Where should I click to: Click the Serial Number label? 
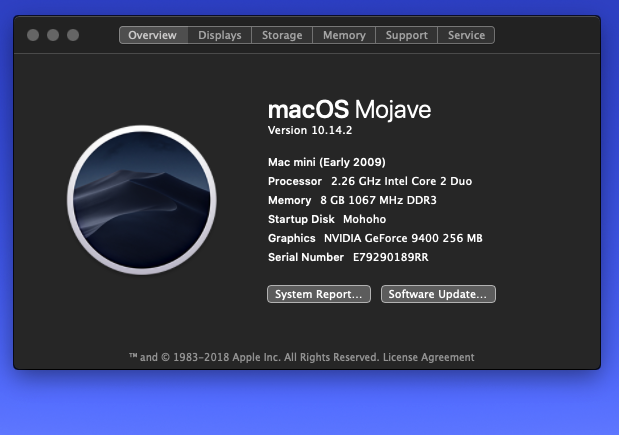tap(306, 257)
